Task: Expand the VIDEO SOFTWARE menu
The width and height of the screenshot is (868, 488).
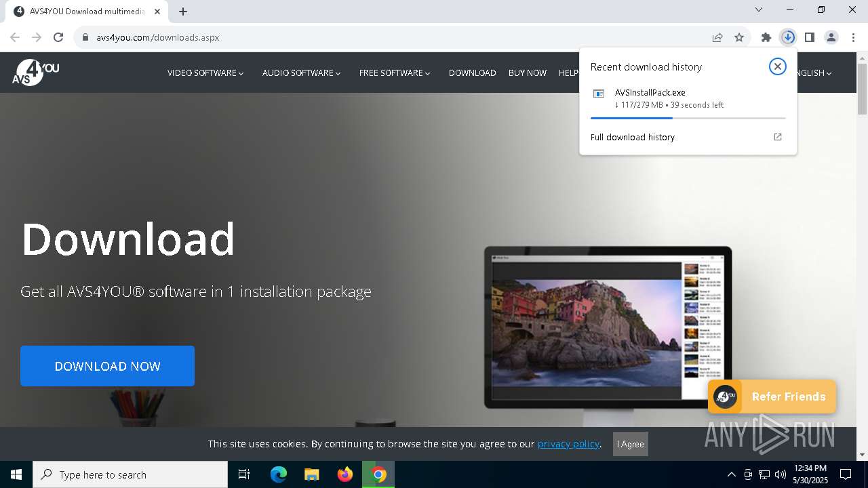Action: tap(205, 73)
